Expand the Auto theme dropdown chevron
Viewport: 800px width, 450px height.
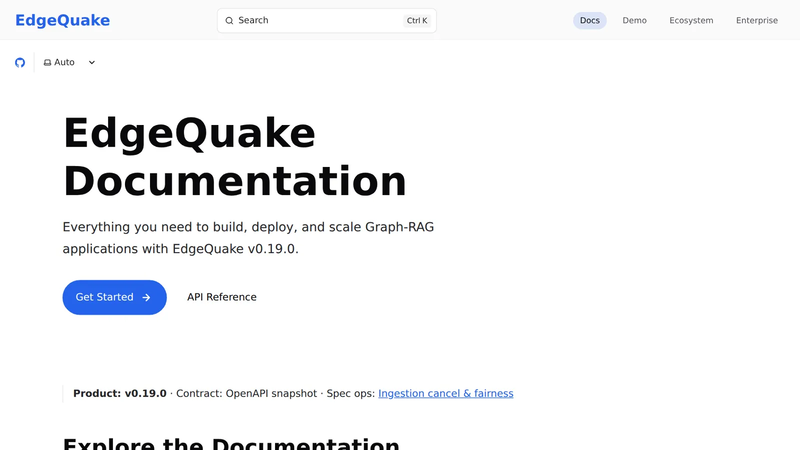pyautogui.click(x=92, y=62)
